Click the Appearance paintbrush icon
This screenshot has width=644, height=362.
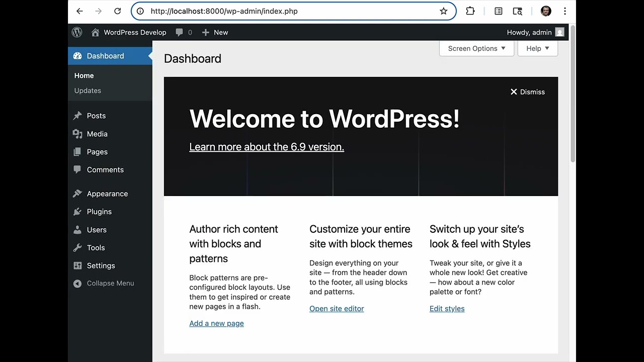pyautogui.click(x=77, y=194)
